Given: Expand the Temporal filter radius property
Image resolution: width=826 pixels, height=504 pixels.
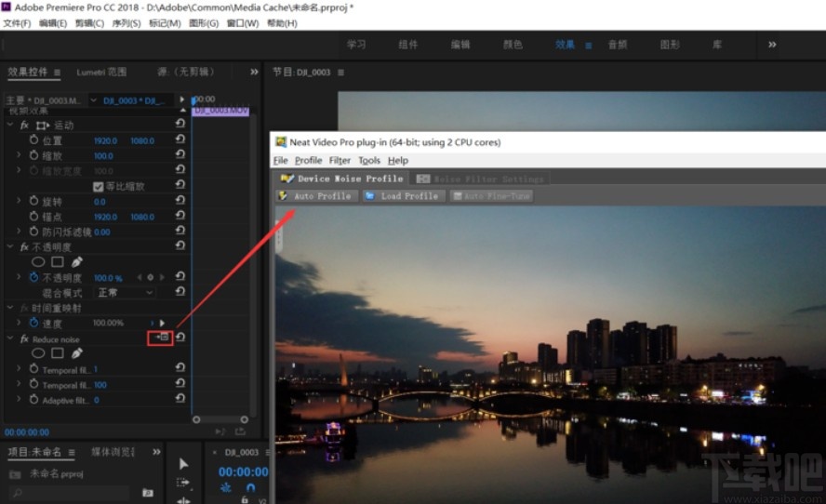Looking at the screenshot, I should pyautogui.click(x=20, y=369).
